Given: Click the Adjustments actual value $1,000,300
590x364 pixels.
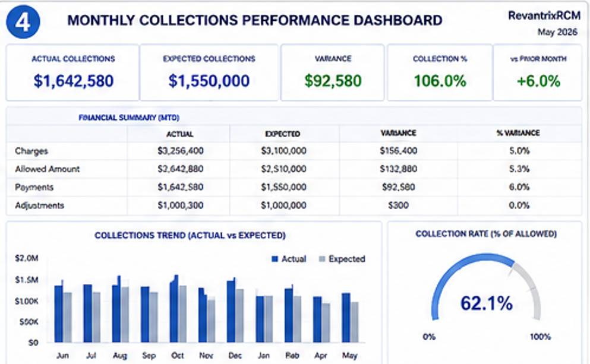Looking at the screenshot, I should (x=180, y=205).
